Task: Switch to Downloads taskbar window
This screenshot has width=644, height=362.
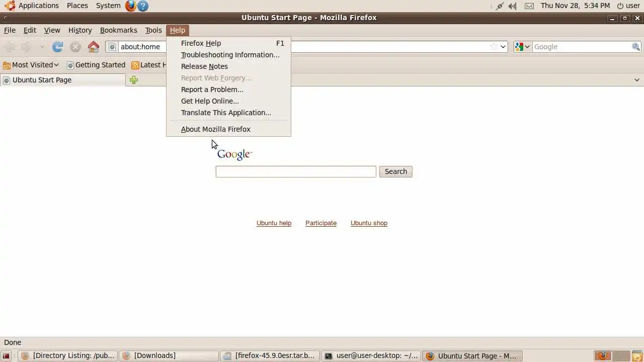Action: tap(169, 355)
